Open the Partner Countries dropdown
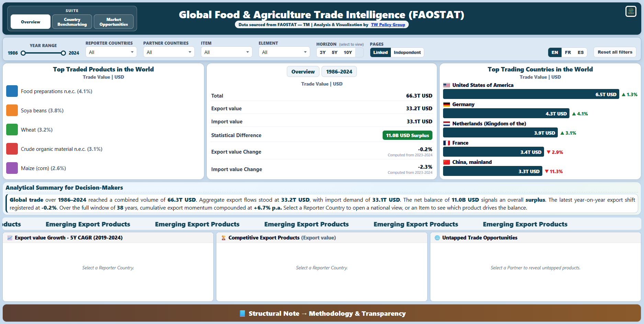 click(169, 52)
